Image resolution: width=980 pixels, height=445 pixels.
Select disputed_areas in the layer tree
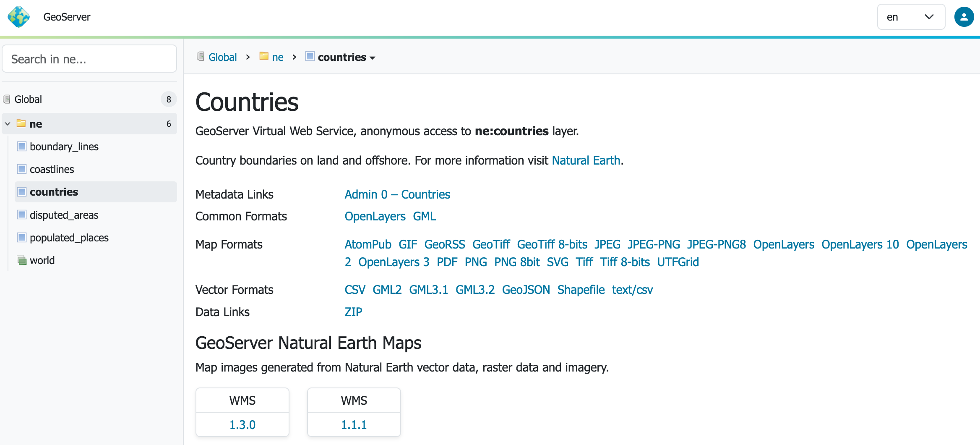[x=64, y=215]
